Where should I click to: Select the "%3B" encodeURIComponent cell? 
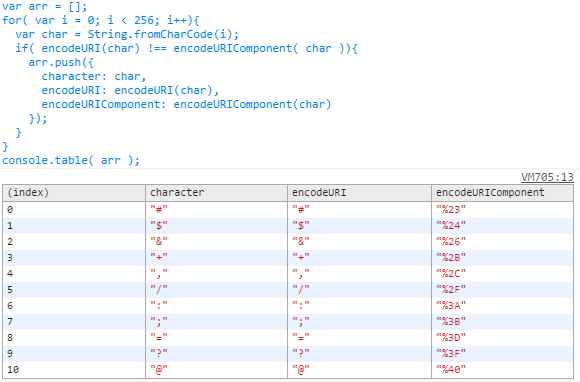[502, 321]
